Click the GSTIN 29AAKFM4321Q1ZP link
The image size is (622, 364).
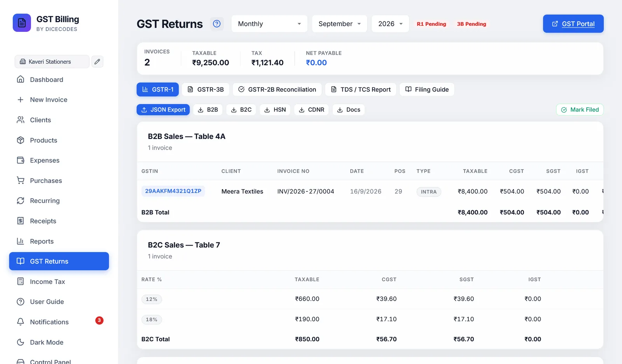tap(173, 191)
